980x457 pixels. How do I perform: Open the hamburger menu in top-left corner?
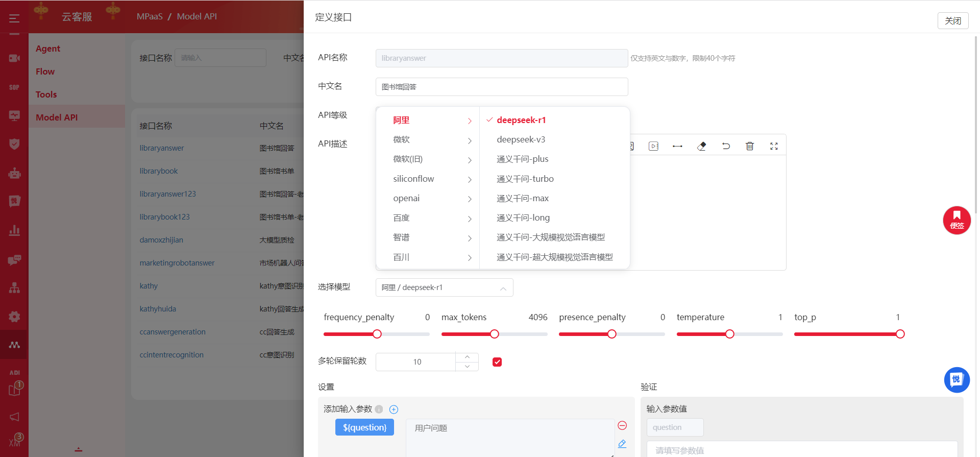click(x=14, y=18)
